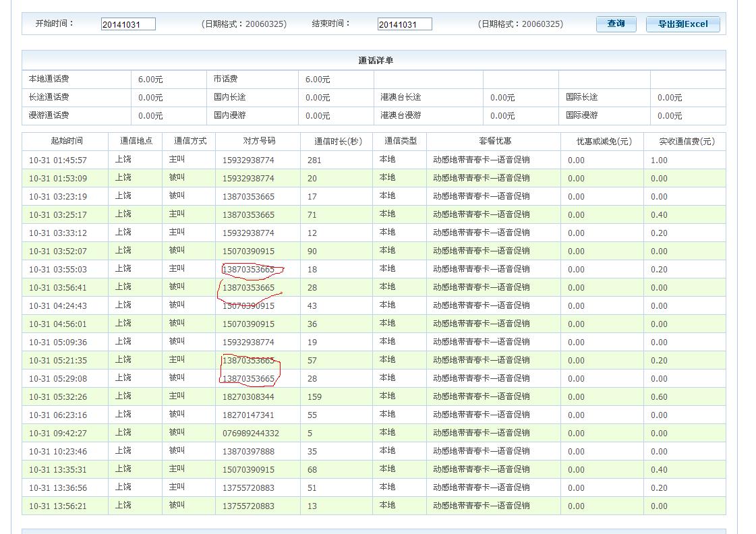Select phone number 18270308344 in the table

(248, 397)
